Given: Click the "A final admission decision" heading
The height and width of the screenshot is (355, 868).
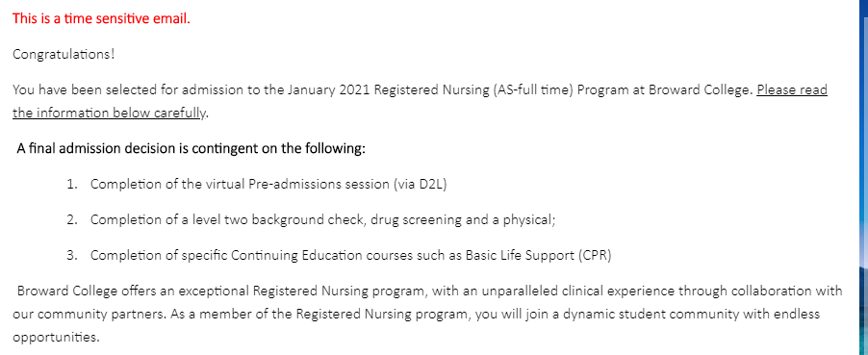Looking at the screenshot, I should pos(191,149).
